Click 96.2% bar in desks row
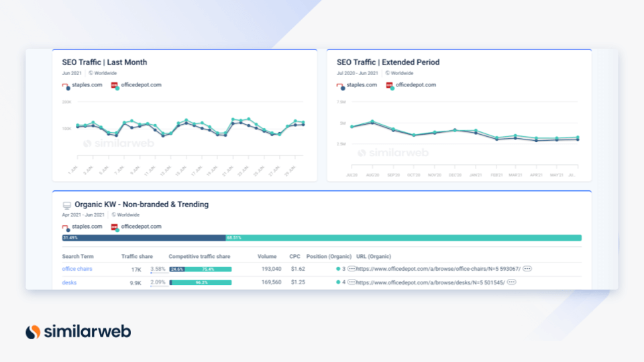 pos(202,283)
